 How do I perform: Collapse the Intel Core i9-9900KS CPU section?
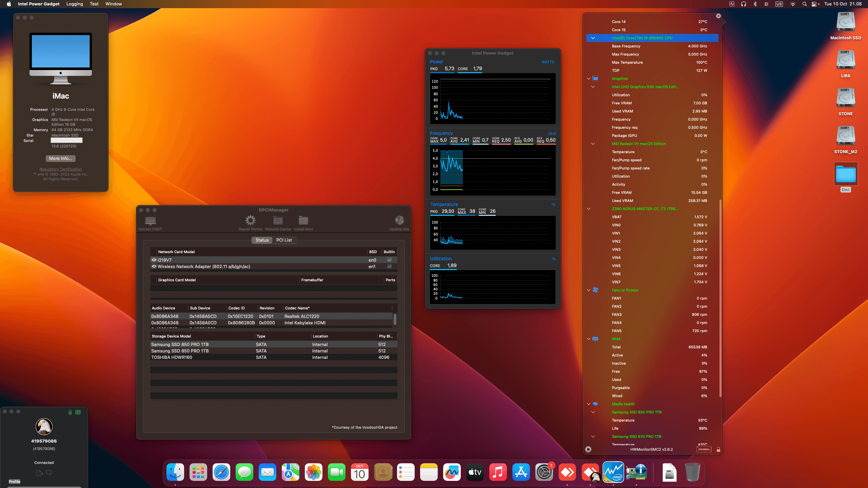593,38
